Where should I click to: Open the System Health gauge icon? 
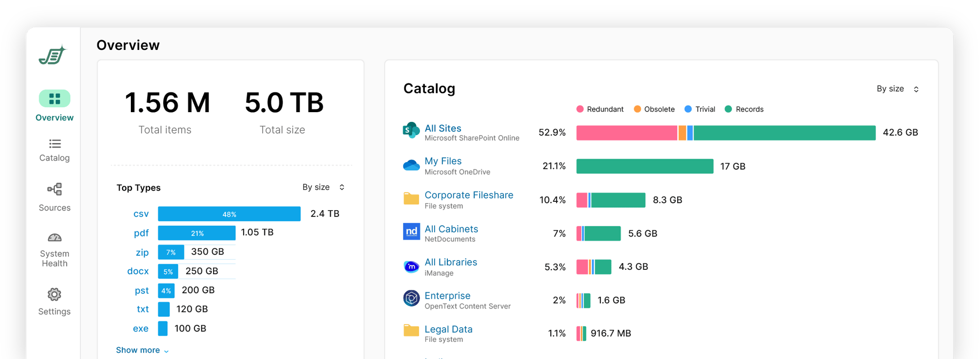[x=54, y=238]
